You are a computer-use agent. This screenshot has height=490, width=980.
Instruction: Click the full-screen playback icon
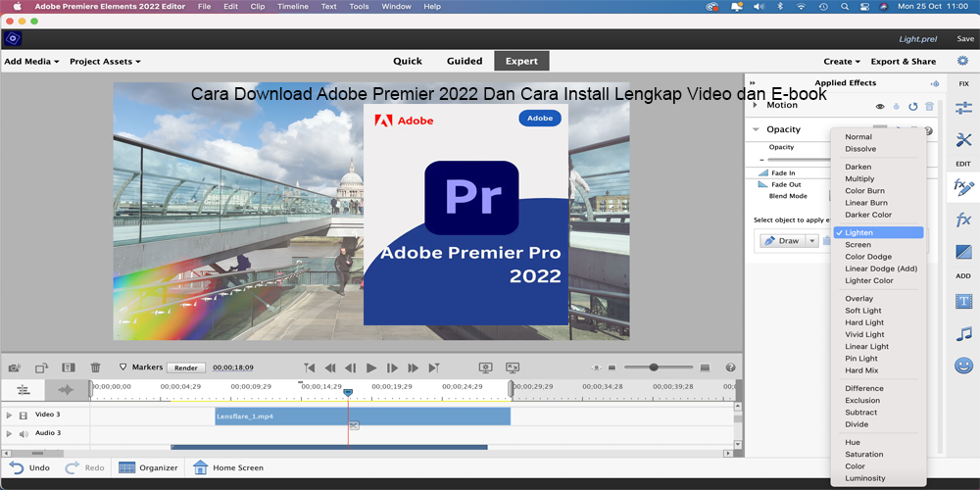tap(513, 367)
